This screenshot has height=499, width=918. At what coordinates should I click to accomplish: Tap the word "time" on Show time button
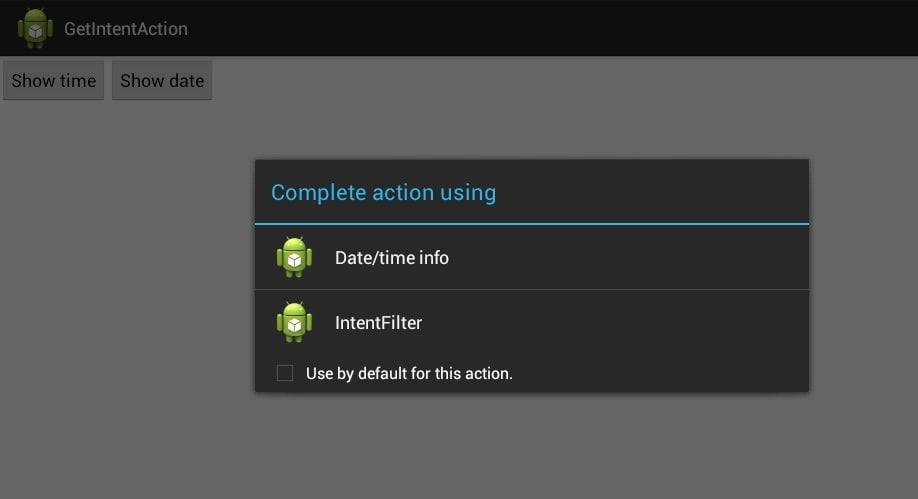click(x=77, y=81)
